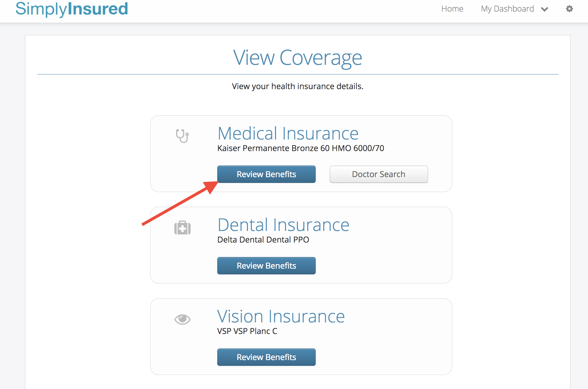Click the eye Vision Insurance icon
This screenshot has height=389, width=588.
pyautogui.click(x=182, y=319)
